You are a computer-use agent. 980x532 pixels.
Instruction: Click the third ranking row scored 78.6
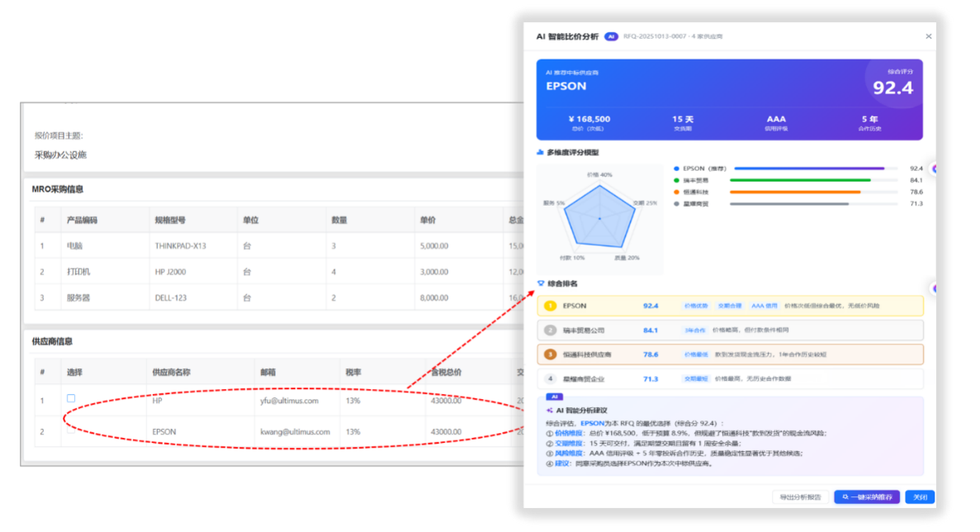[x=730, y=354]
